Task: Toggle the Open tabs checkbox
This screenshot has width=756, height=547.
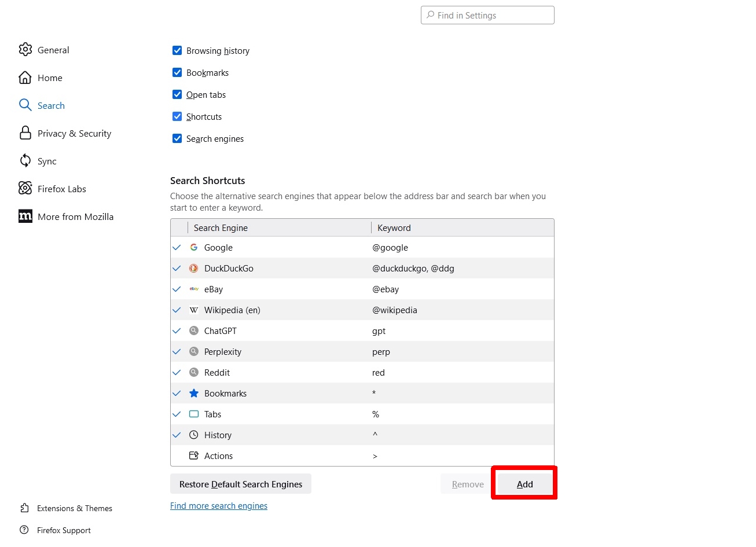Action: tap(177, 95)
